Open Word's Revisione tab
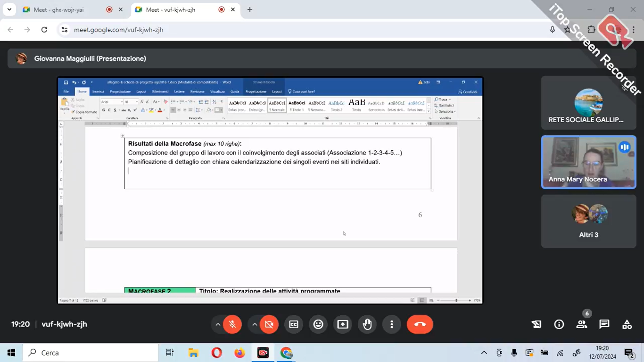 tap(197, 91)
